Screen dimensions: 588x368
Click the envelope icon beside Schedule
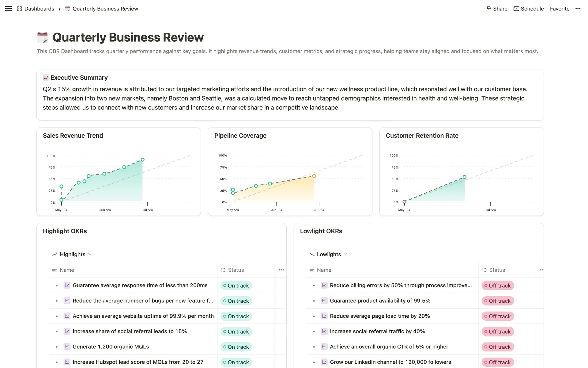tap(516, 9)
